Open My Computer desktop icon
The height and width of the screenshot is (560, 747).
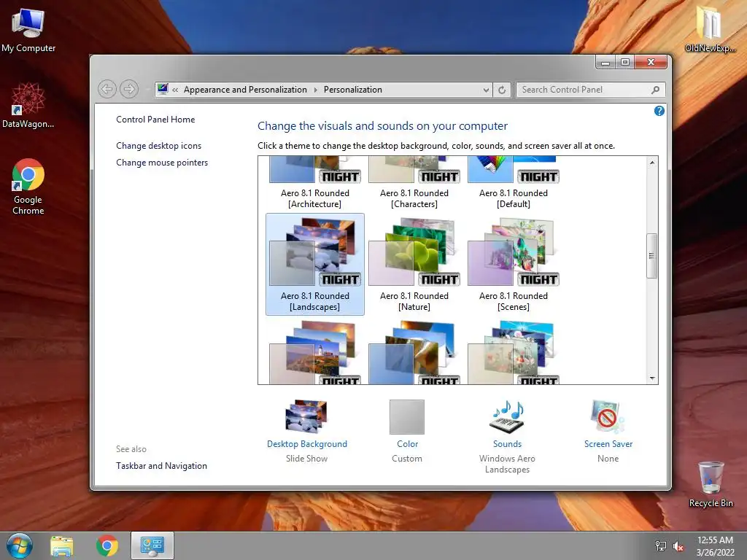[28, 29]
